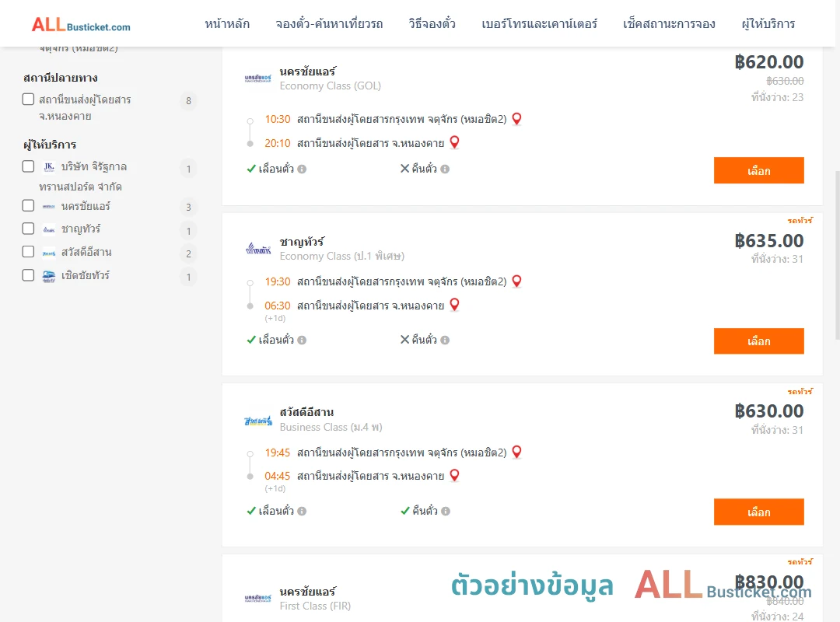
Task: Click the First Class (FIR) label
Action: pyautogui.click(x=315, y=606)
